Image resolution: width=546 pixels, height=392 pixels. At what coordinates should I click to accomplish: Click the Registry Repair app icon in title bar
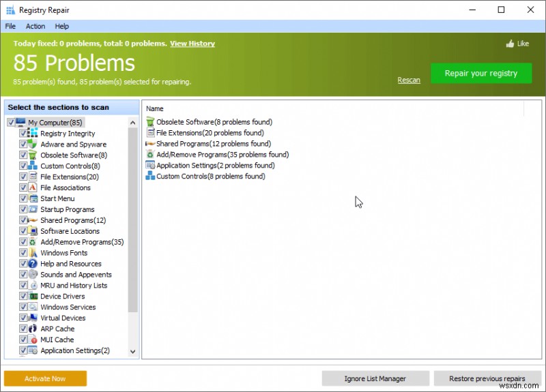[x=10, y=10]
